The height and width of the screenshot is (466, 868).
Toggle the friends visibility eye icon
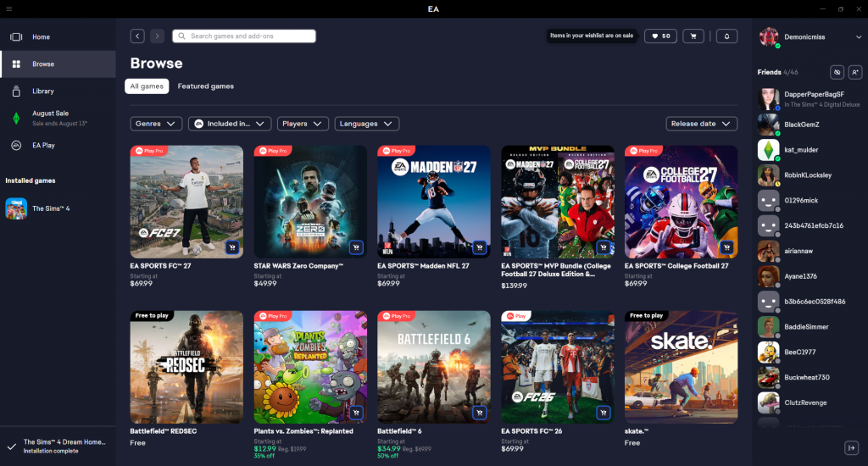point(837,72)
